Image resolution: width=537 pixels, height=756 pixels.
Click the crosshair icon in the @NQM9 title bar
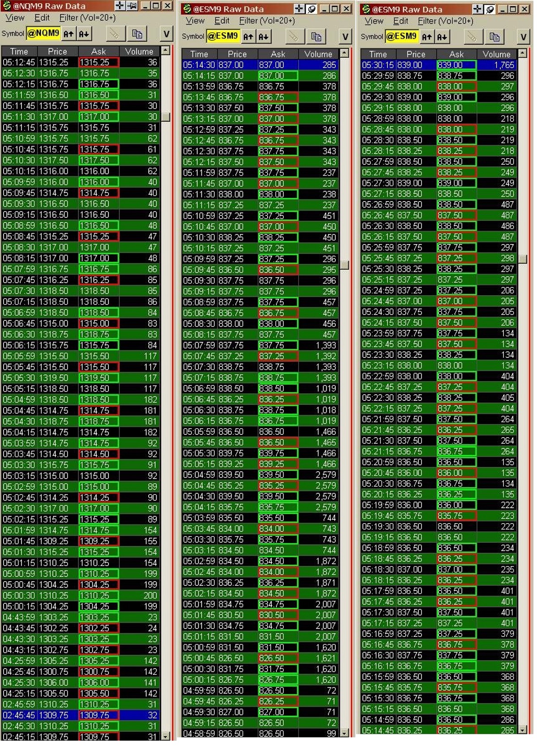click(120, 6)
